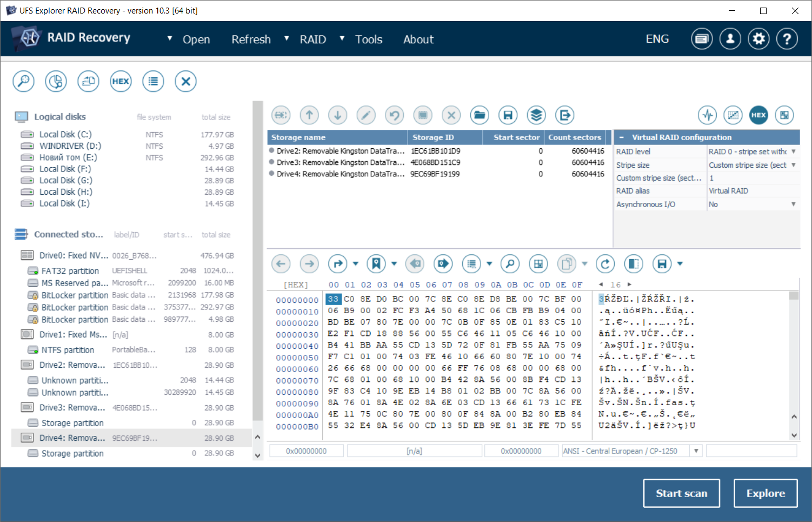
Task: Click the circular reload icon in hex toolbar
Action: point(605,264)
